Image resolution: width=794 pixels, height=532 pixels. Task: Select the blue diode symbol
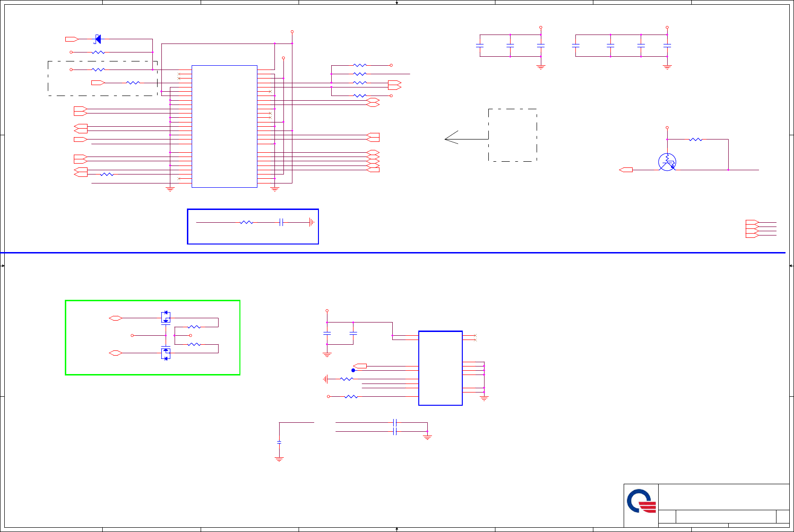tap(97, 39)
